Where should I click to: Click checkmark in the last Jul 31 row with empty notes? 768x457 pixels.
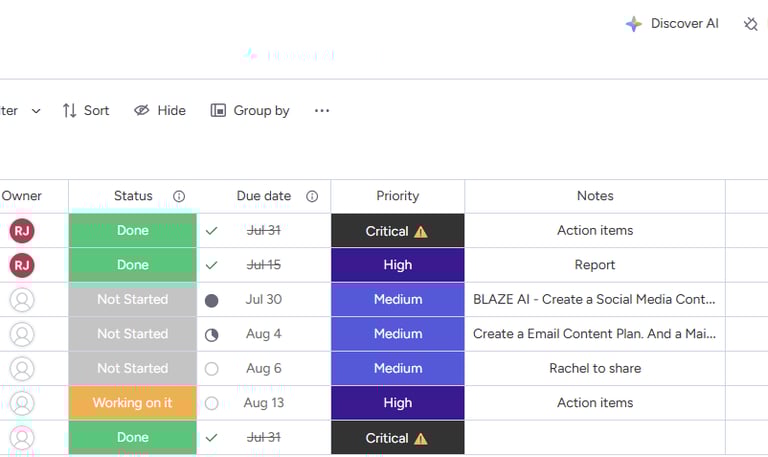(212, 437)
